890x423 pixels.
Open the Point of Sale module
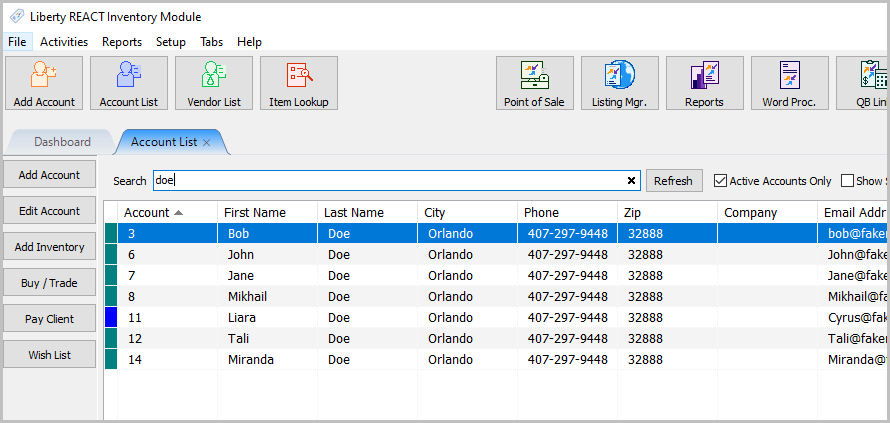[x=535, y=83]
